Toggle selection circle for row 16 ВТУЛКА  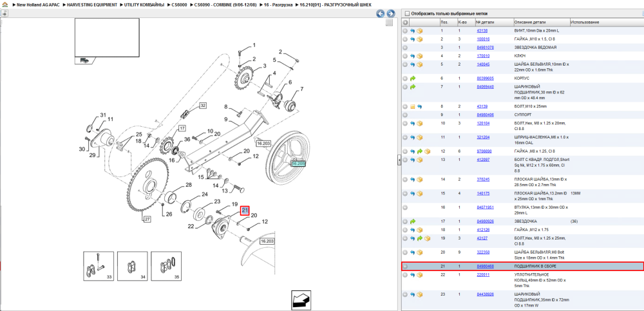coord(405,207)
